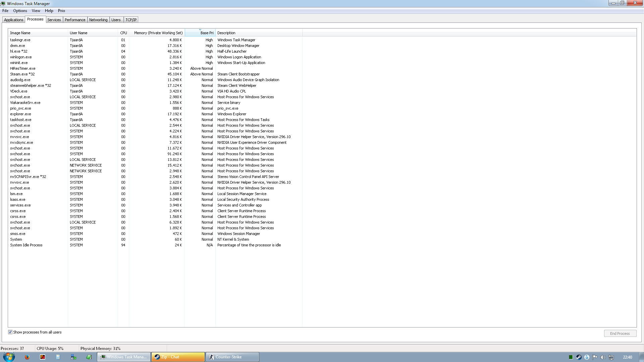Click the clock showing 22:40
Viewport: 644px width, 362px height.
click(x=627, y=357)
